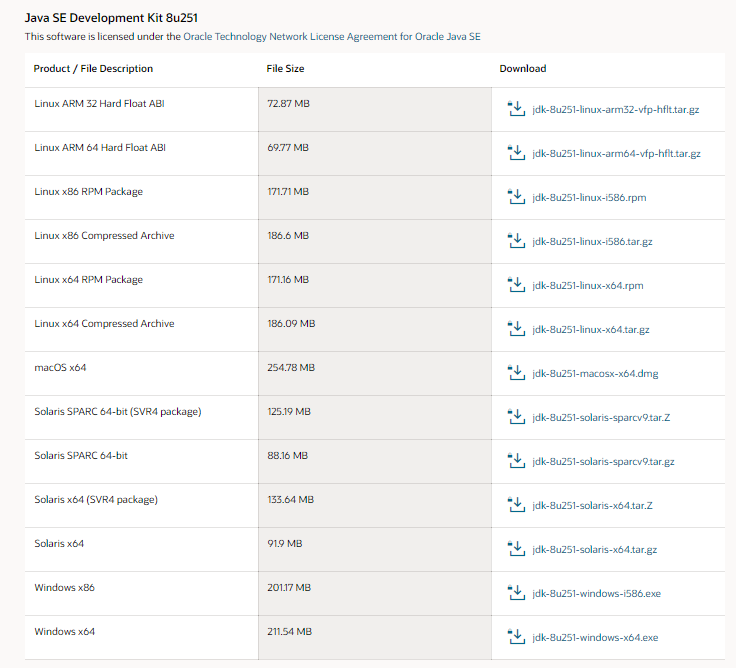Click download icon beside jdk-8u251-linux-i586.rpm
Viewport: 736px width, 668px height.
click(x=516, y=197)
